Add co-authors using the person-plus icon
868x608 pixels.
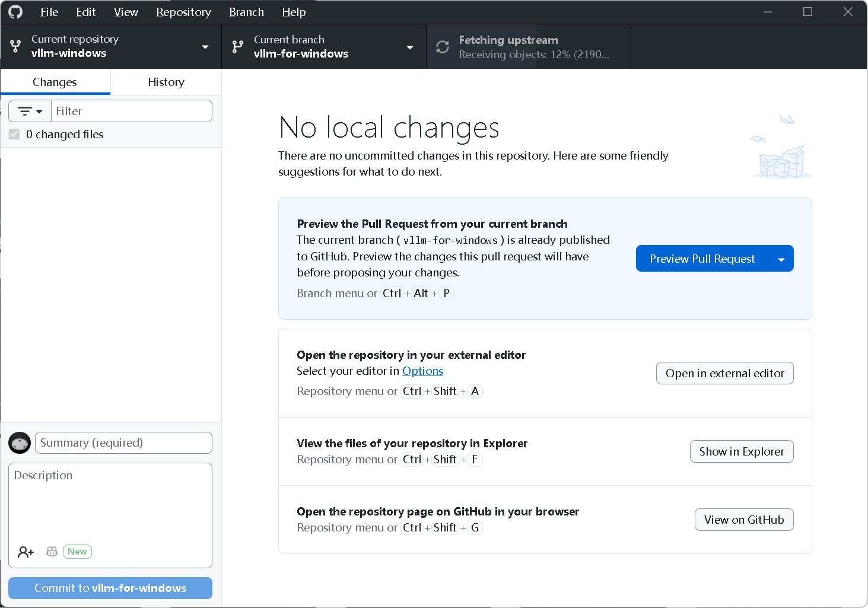click(x=26, y=552)
